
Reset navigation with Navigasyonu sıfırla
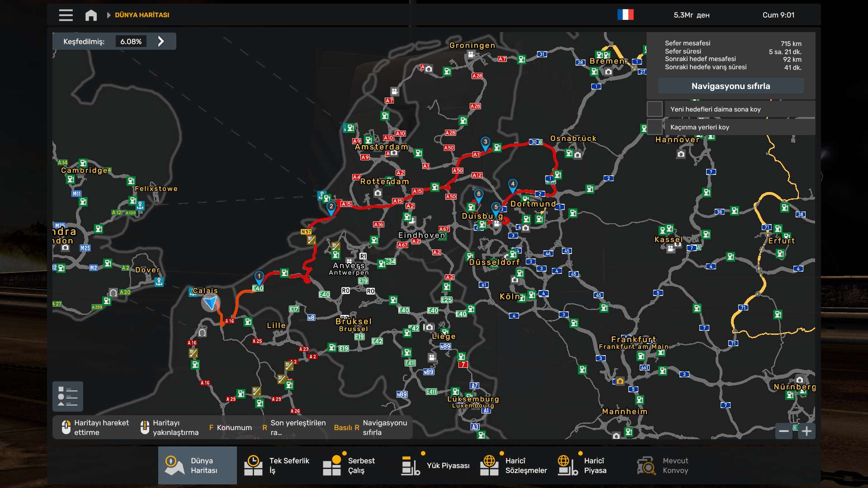(x=731, y=86)
